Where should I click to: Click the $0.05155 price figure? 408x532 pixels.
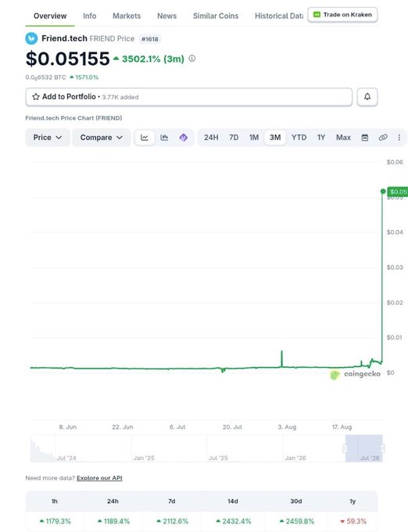pyautogui.click(x=68, y=59)
